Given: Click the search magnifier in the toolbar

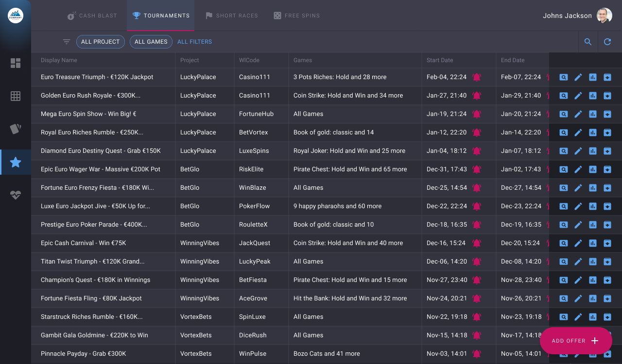Looking at the screenshot, I should tap(588, 42).
